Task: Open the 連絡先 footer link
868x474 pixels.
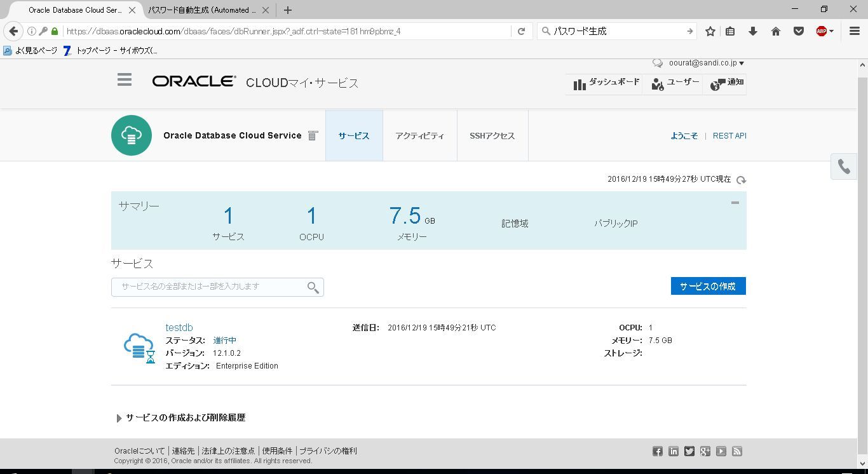Action: tap(183, 451)
